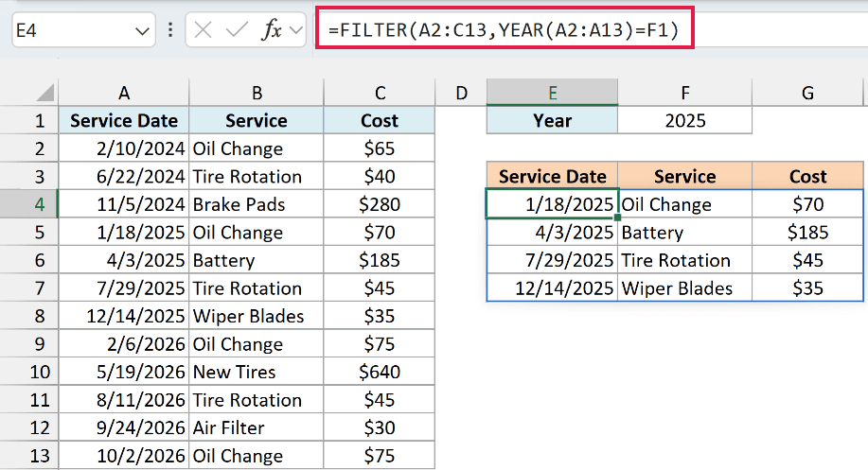Viewport: 868px width, 470px height.
Task: Select the Wiper Blades cell in column B
Action: [257, 316]
